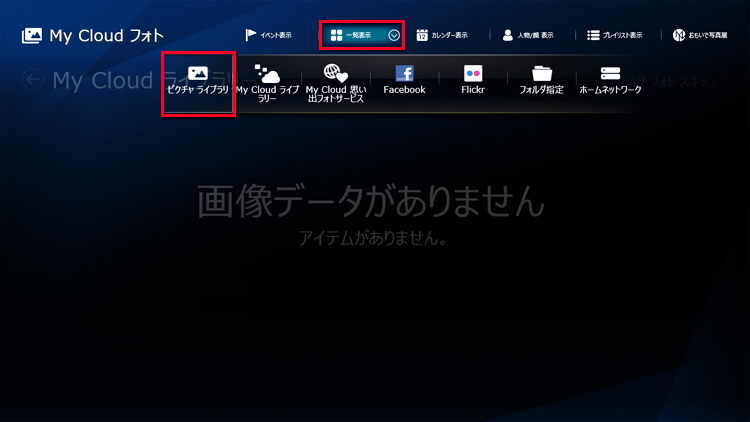
Task: Switch to 人物/顔 表示 view
Action: point(528,35)
